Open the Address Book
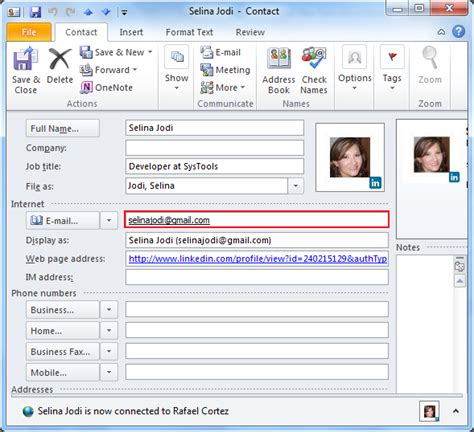Image resolution: width=474 pixels, height=432 pixels. point(279,71)
